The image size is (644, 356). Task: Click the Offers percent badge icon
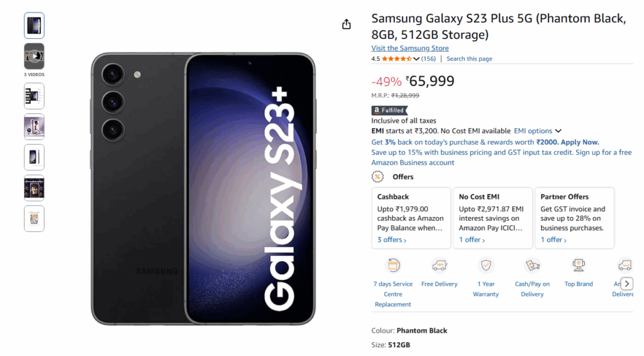pos(377,177)
